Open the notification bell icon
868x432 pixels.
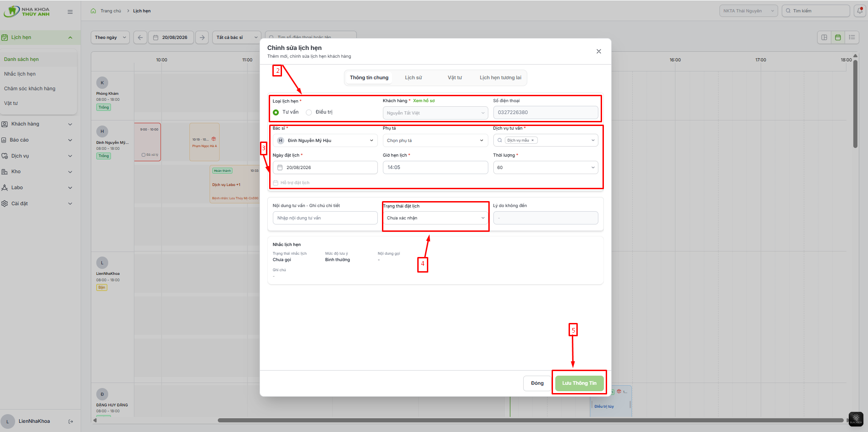tap(860, 11)
